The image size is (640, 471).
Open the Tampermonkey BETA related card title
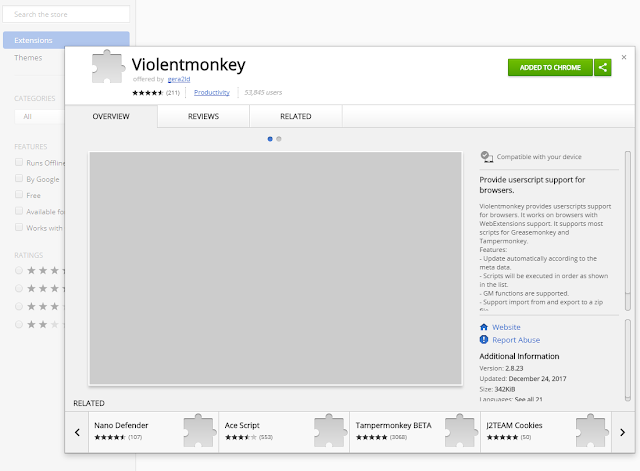[393, 425]
